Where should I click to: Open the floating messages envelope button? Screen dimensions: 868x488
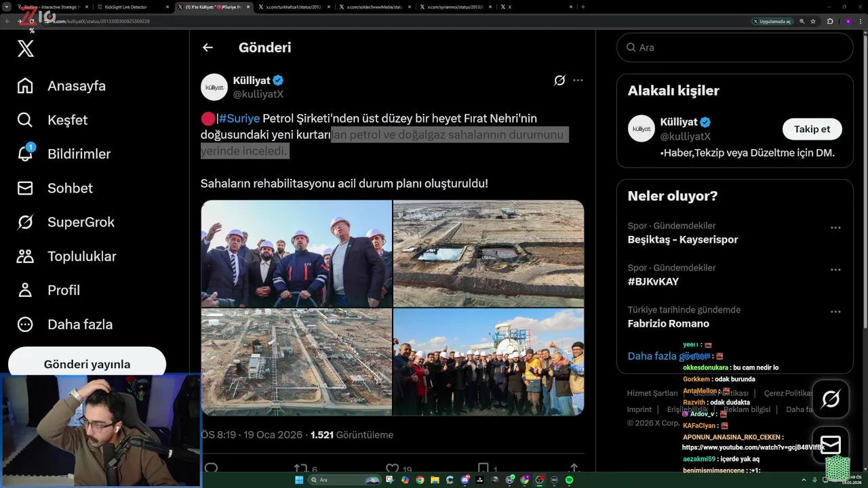[831, 445]
